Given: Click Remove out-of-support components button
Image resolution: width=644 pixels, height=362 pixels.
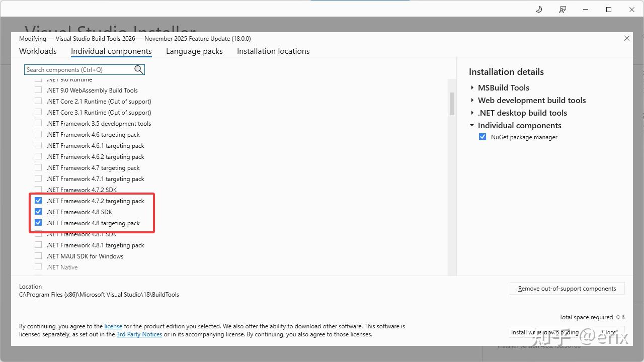Looking at the screenshot, I should point(567,289).
